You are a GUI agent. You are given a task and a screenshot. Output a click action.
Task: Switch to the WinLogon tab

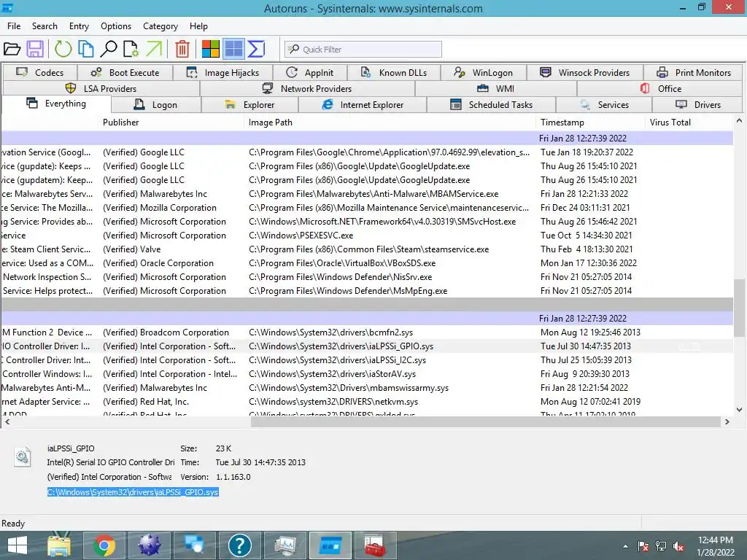484,72
